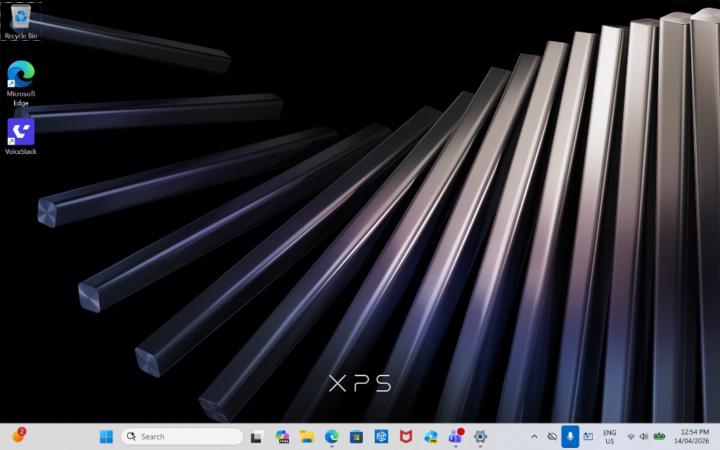Open the Windows Start menu
This screenshot has width=720, height=450.
point(106,437)
